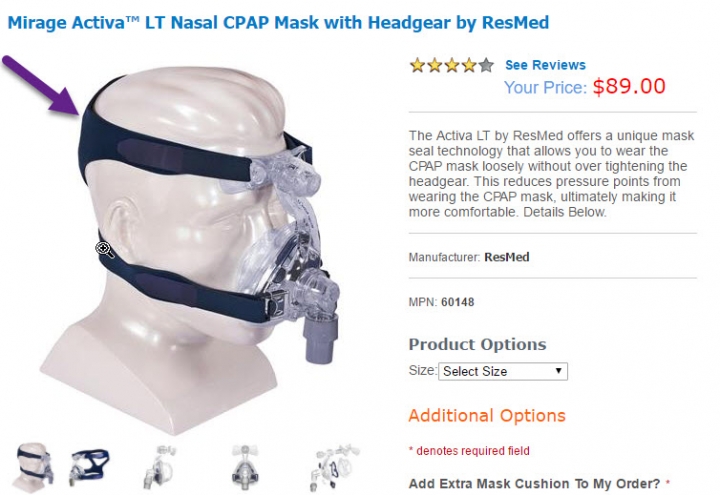This screenshot has height=495, width=720.
Task: Click the $89.00 price text
Action: coord(629,86)
